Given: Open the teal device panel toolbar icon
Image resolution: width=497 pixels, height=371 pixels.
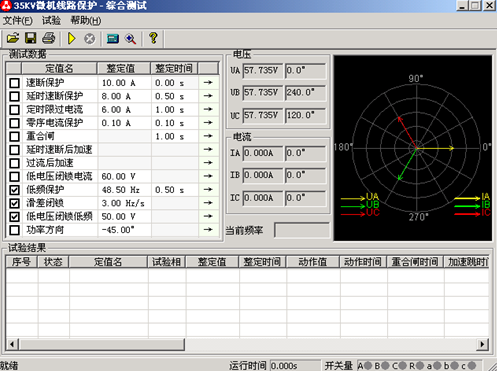Looking at the screenshot, I should [113, 39].
